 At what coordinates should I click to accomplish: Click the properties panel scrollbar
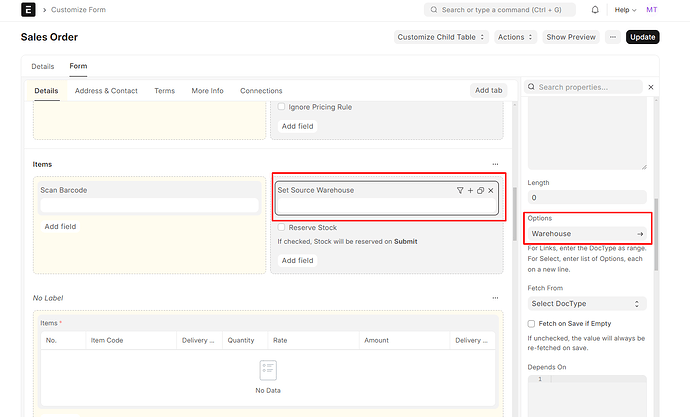656,234
